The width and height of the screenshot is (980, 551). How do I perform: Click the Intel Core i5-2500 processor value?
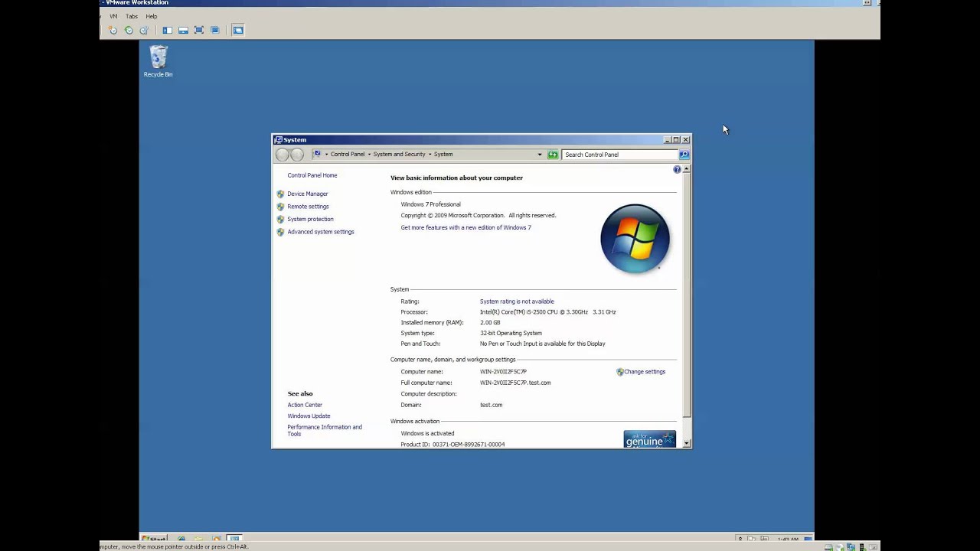547,312
